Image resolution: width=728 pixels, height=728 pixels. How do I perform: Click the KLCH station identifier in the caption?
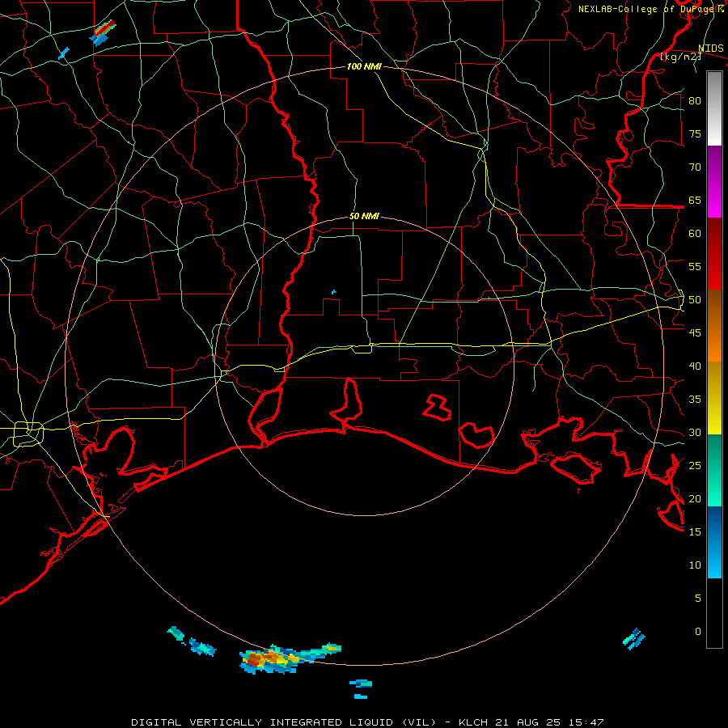pos(474,722)
